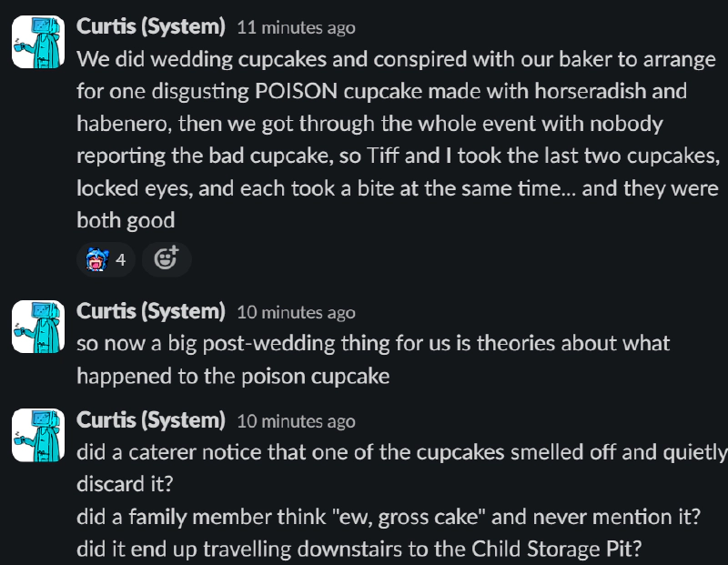Screen dimensions: 728x565
Task: Click the blue-haired laughing emoji reaction
Action: click(x=96, y=259)
